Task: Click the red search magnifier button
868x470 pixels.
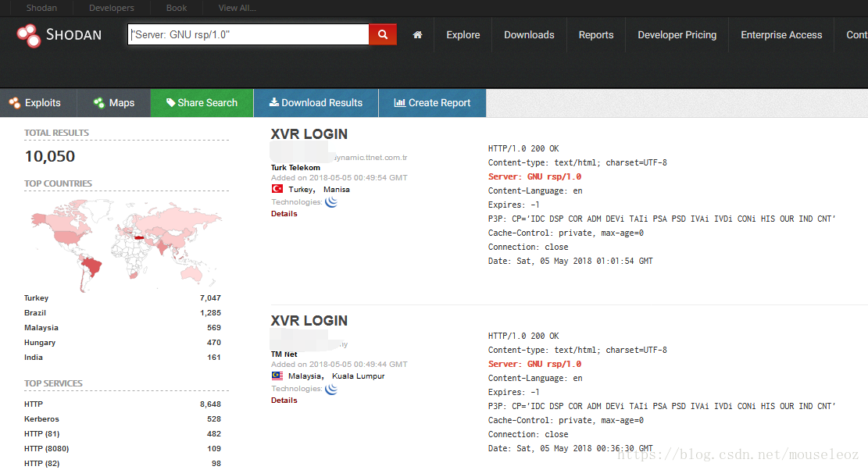Action: click(383, 34)
